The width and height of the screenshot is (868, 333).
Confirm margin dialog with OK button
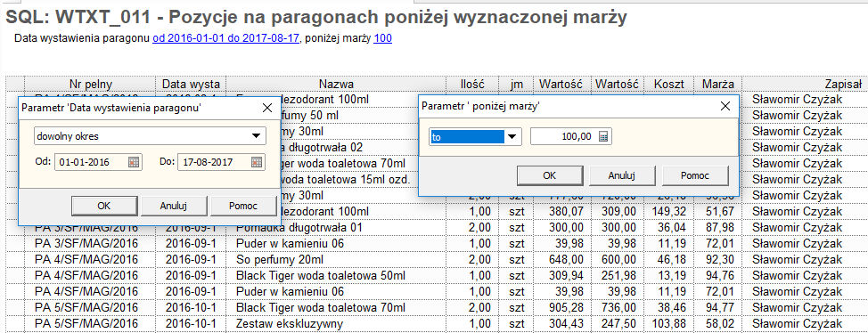550,175
